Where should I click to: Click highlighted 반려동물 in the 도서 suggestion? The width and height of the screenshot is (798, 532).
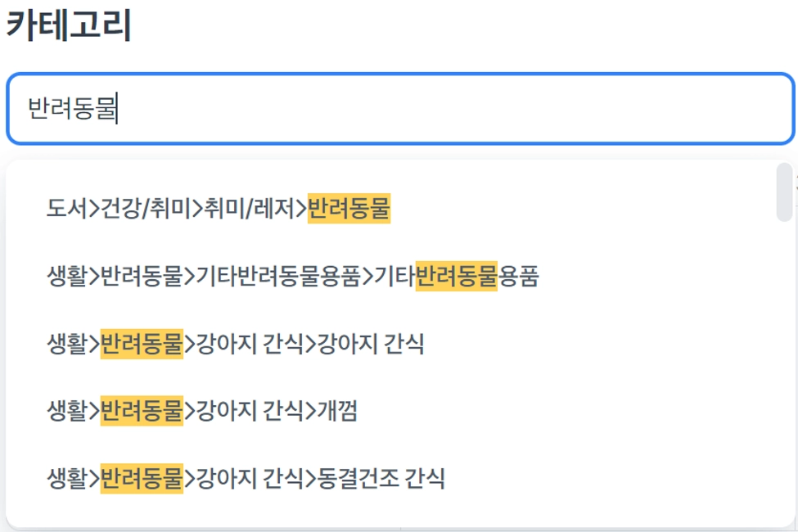tap(349, 210)
